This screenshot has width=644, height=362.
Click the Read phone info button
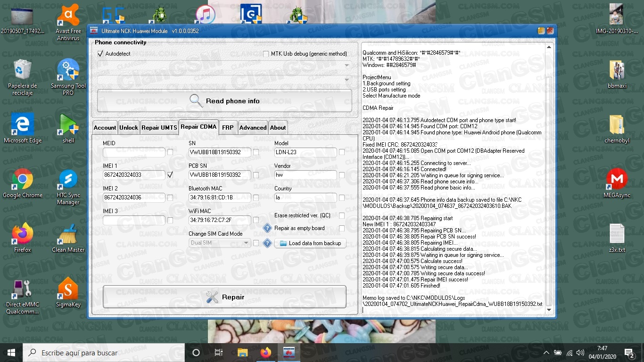pos(224,101)
